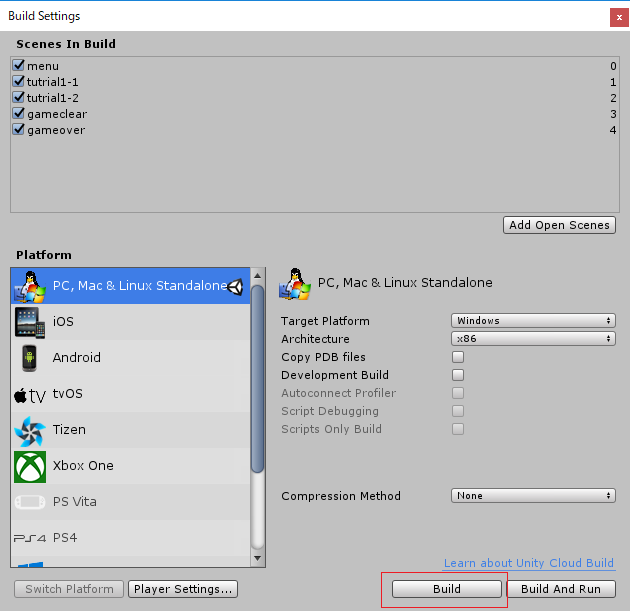Click Add Open Scenes button

pos(559,225)
